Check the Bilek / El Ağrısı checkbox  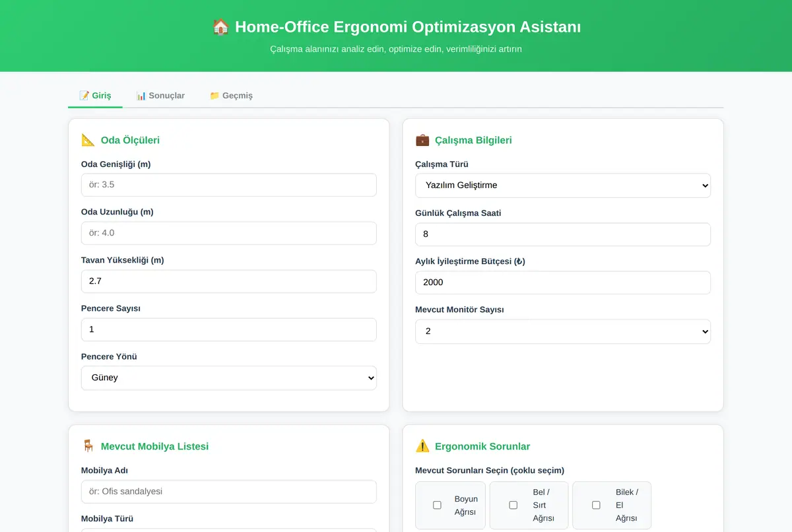[x=596, y=505]
